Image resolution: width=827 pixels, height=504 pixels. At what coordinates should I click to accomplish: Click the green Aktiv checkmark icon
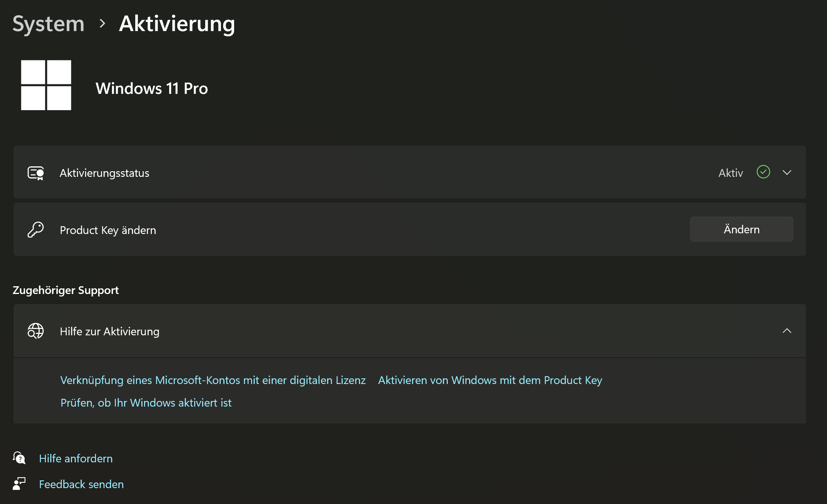coord(763,172)
